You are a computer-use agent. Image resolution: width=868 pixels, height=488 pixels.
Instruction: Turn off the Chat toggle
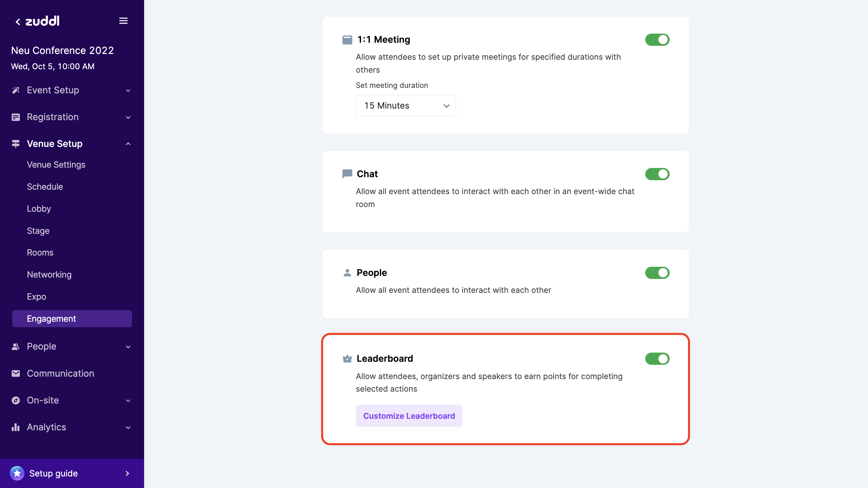tap(657, 174)
